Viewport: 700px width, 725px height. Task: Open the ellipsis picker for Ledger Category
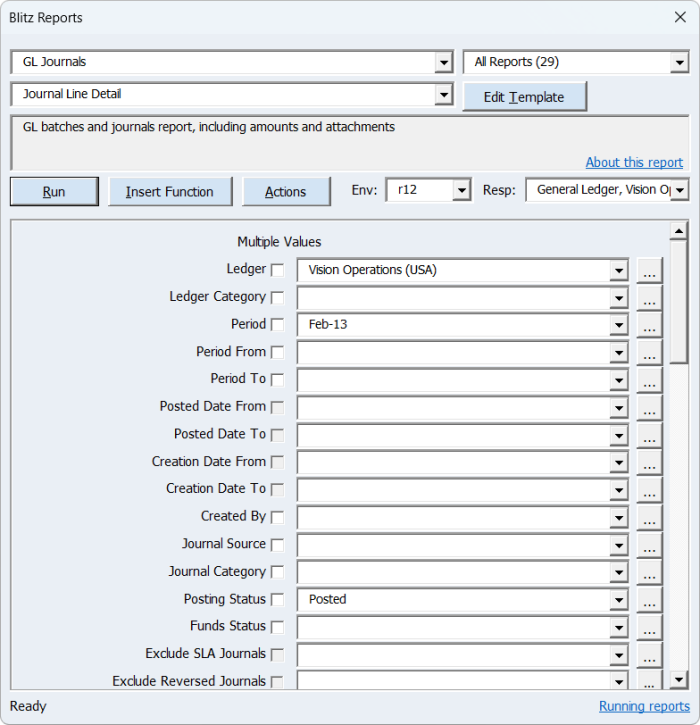click(649, 298)
